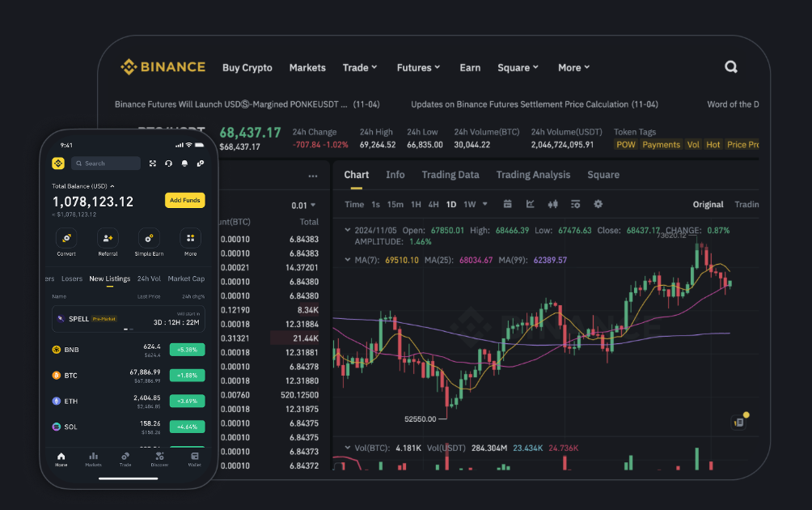Click the mobile Search input field

click(x=106, y=164)
